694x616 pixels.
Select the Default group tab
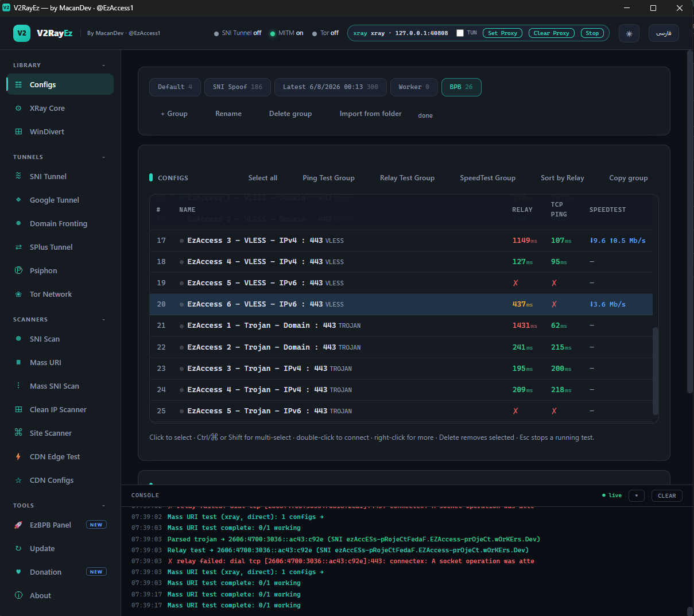pos(175,87)
